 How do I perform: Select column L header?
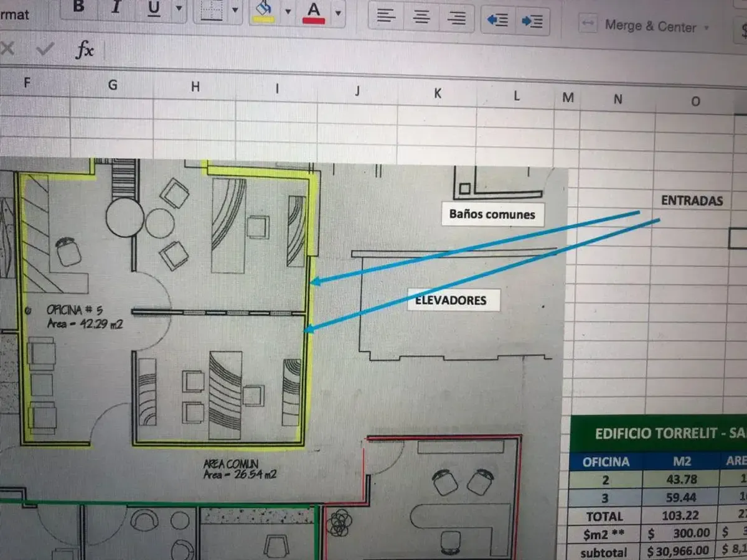(x=516, y=95)
